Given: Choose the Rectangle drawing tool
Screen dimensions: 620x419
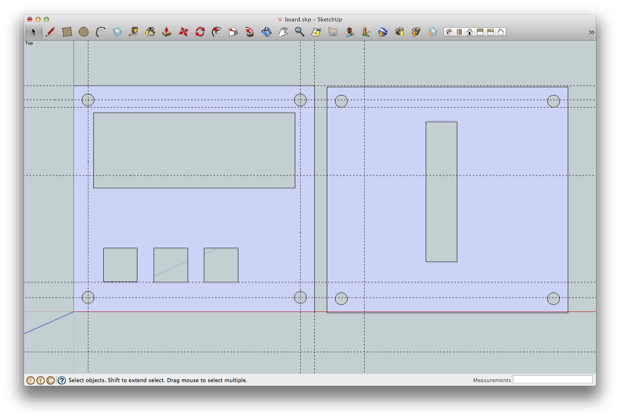Looking at the screenshot, I should 67,32.
